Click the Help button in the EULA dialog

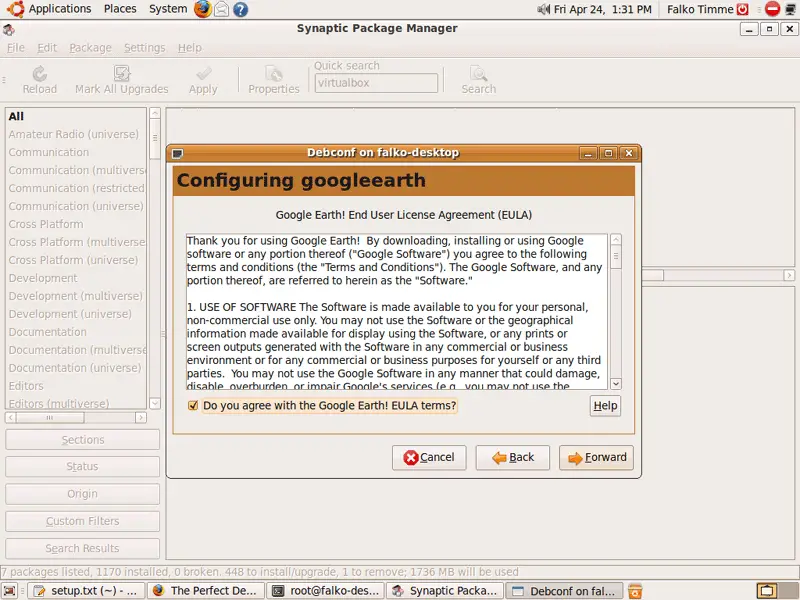pos(605,406)
